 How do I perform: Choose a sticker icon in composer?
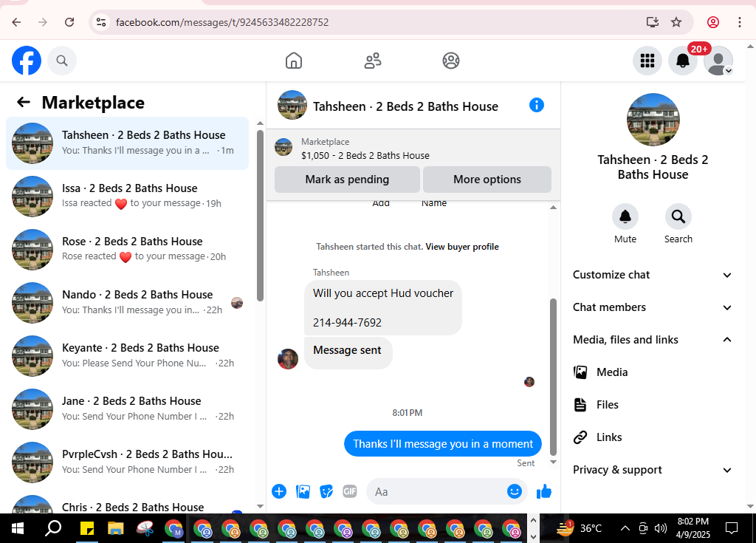point(326,491)
